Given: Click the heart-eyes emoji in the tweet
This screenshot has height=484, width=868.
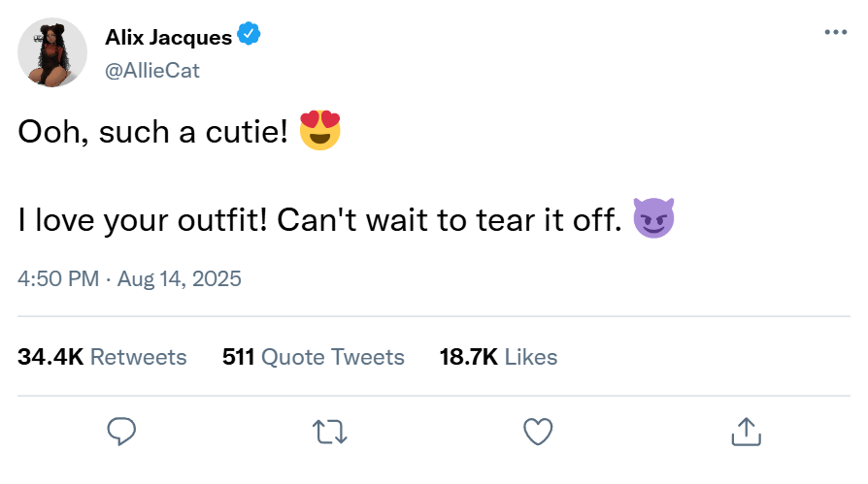Looking at the screenshot, I should [320, 132].
